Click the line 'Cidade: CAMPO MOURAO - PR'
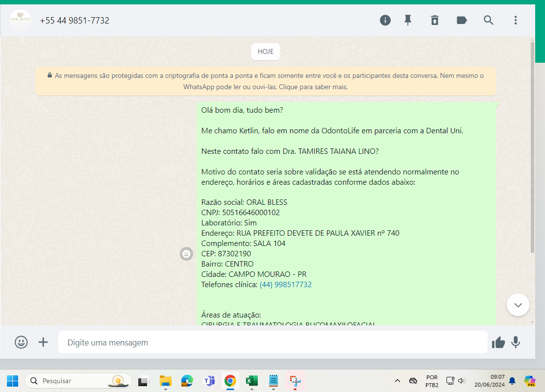The width and height of the screenshot is (545, 392). point(254,274)
